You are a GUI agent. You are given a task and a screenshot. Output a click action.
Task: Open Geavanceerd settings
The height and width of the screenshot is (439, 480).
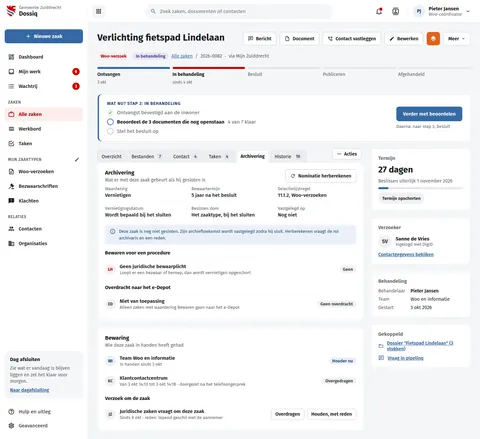[44, 426]
